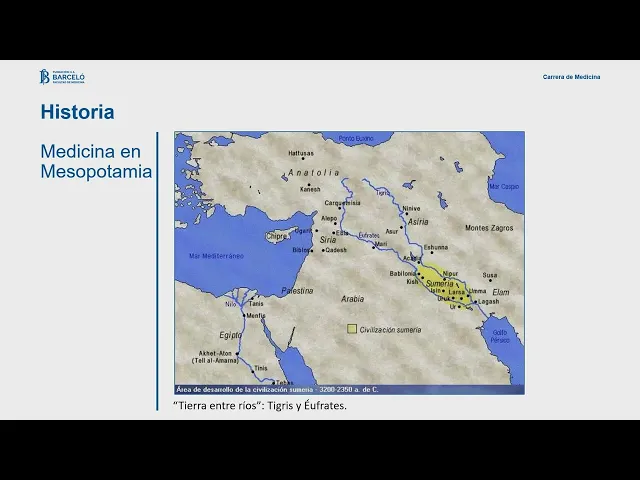Click the yellow 'Civilización sumeria' legend swatch
Image resolution: width=640 pixels, height=480 pixels.
351,329
